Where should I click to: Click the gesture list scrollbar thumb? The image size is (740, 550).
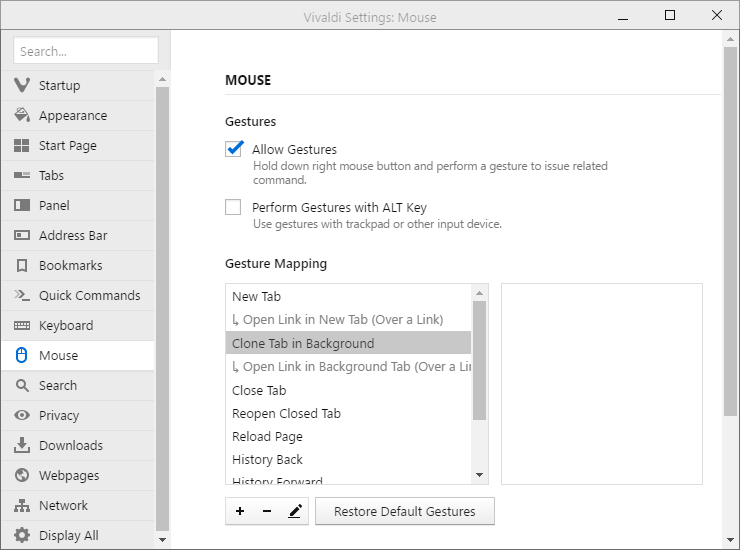pos(479,361)
